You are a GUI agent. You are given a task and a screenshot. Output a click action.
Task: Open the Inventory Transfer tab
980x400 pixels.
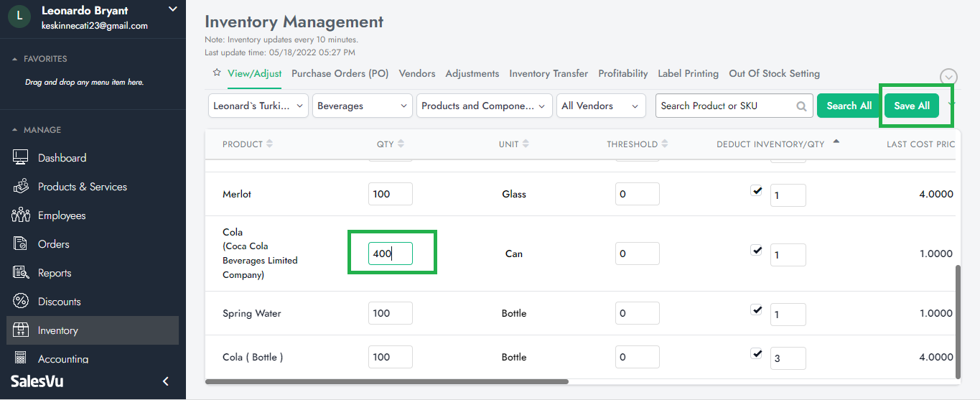549,73
